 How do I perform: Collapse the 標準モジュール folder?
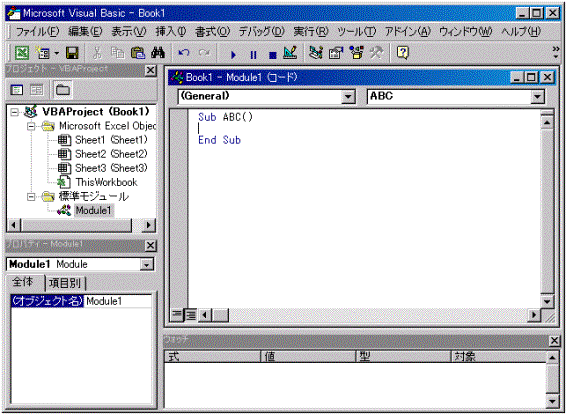click(x=31, y=197)
